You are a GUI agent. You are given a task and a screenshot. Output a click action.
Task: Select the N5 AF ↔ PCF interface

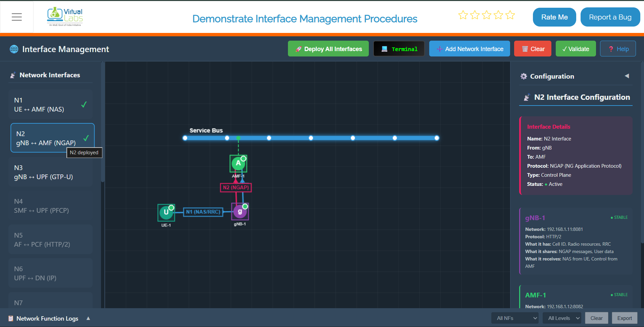(51, 240)
